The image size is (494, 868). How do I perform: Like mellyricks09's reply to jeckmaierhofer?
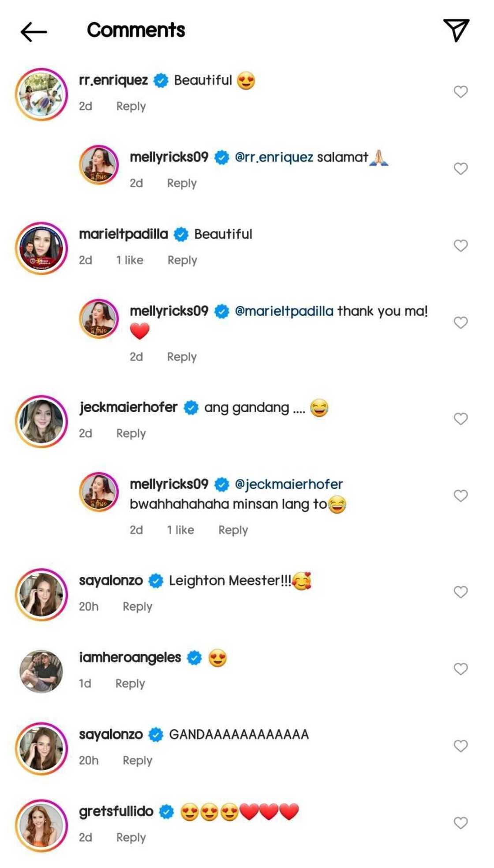pos(460,494)
